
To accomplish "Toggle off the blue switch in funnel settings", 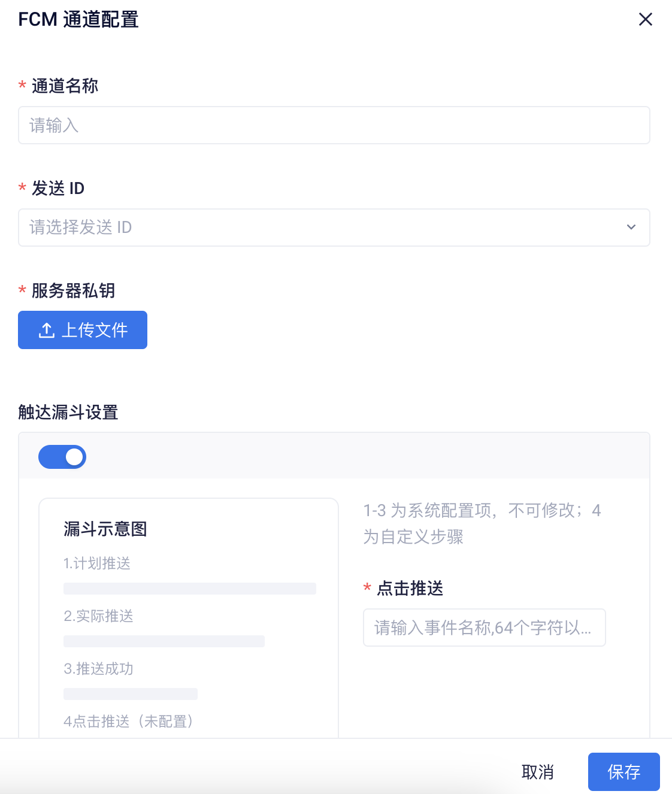I will point(62,456).
